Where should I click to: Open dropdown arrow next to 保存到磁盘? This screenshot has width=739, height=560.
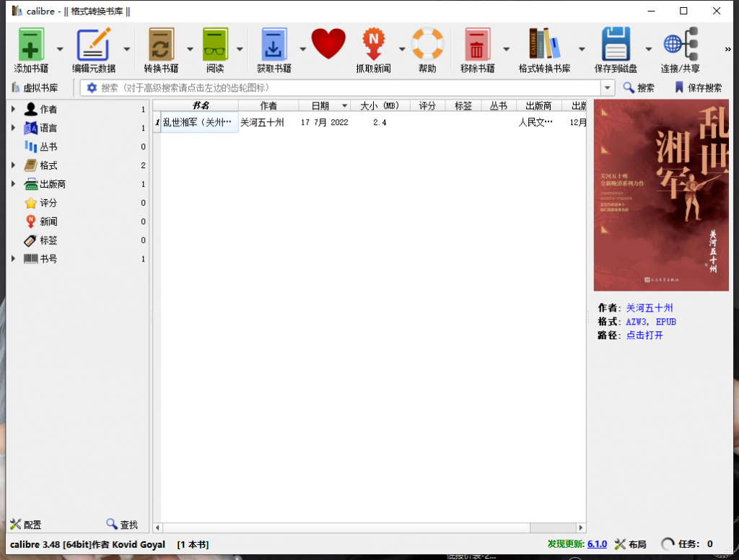point(649,49)
